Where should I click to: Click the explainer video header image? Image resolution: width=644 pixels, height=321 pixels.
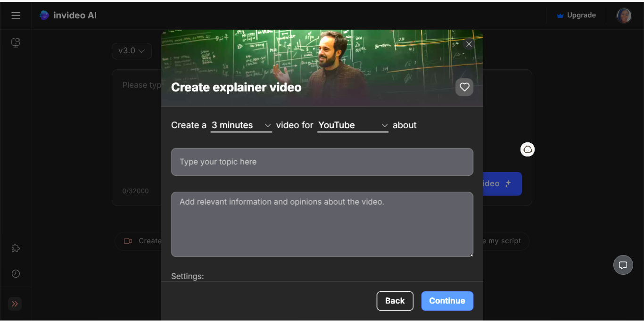click(x=322, y=68)
